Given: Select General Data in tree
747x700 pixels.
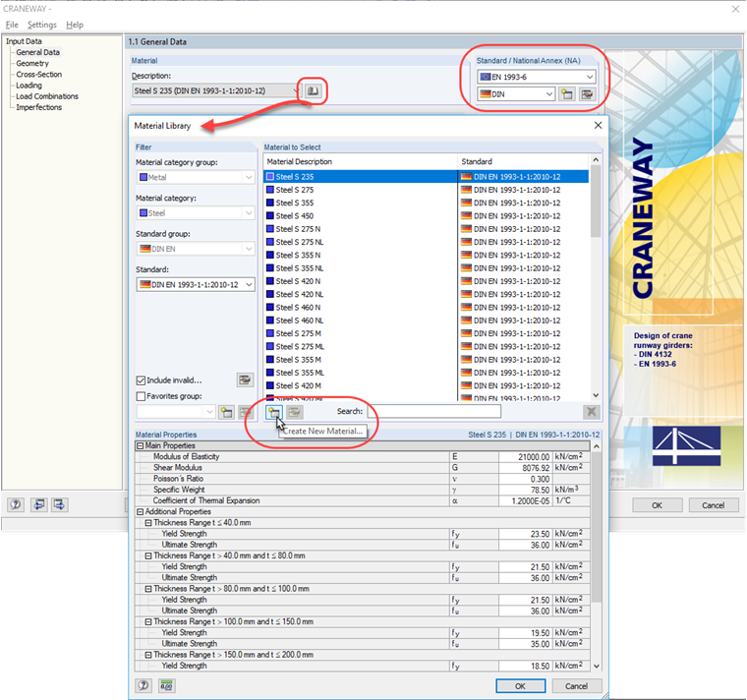Looking at the screenshot, I should [x=38, y=52].
